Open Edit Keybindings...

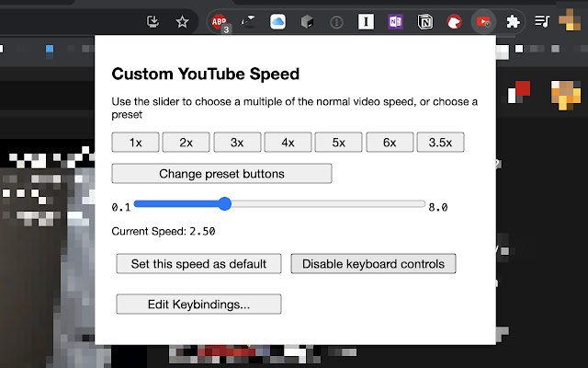[198, 304]
